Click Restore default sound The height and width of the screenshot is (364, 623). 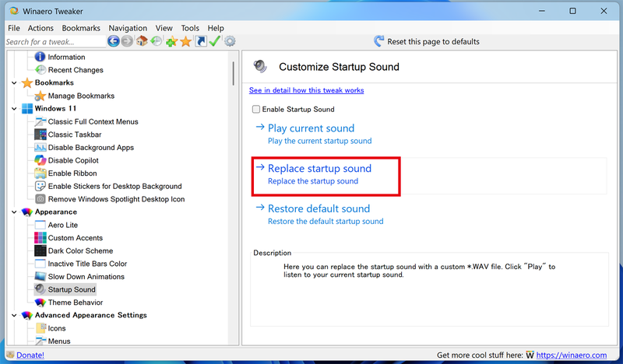[x=319, y=208]
